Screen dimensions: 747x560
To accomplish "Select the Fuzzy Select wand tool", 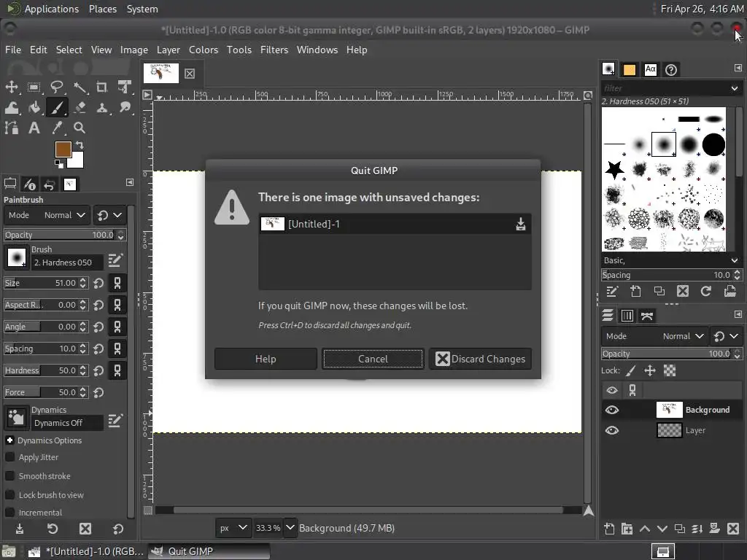I will [80, 87].
